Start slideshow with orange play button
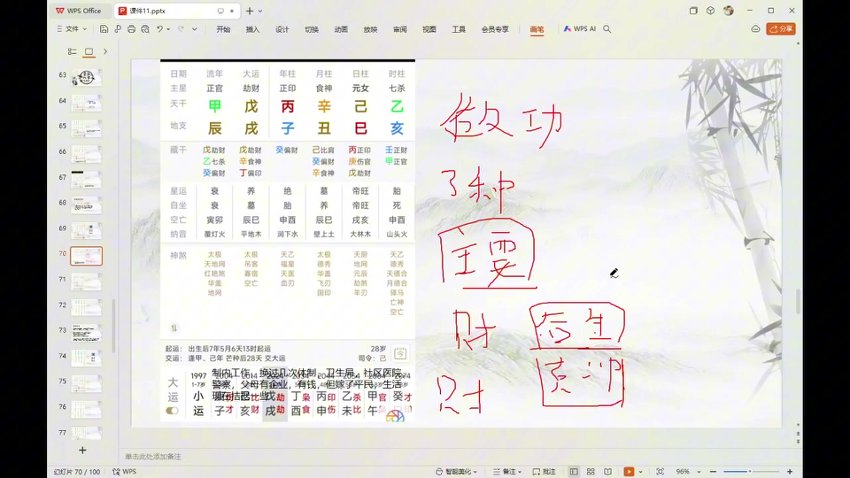The height and width of the screenshot is (478, 850). click(629, 471)
